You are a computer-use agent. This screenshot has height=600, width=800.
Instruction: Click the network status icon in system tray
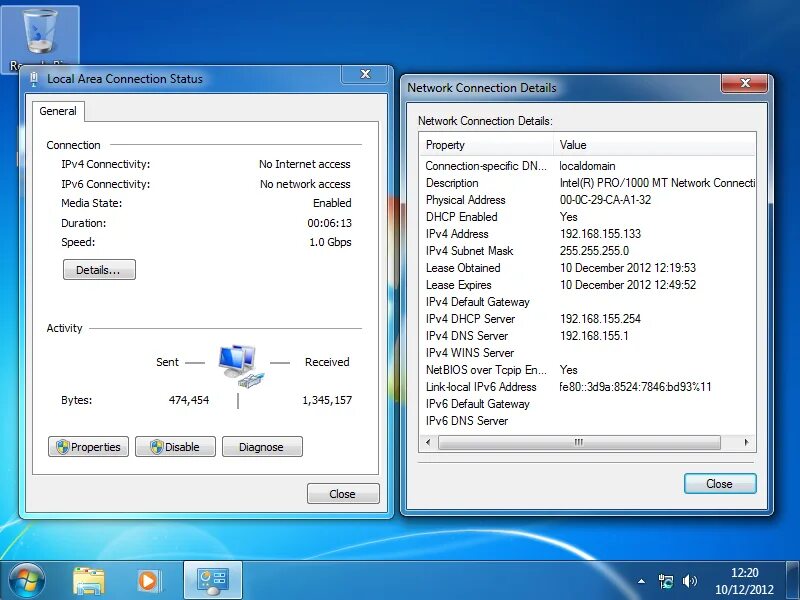click(666, 580)
